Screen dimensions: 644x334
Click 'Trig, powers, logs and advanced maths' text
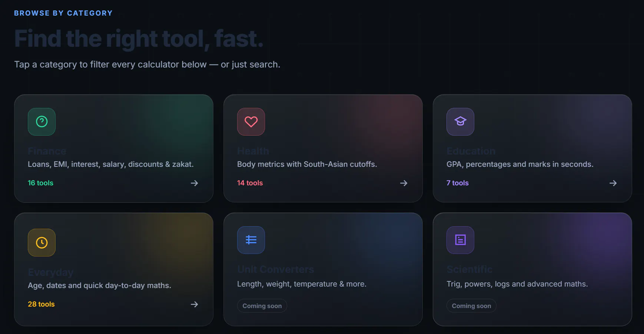pyautogui.click(x=517, y=284)
